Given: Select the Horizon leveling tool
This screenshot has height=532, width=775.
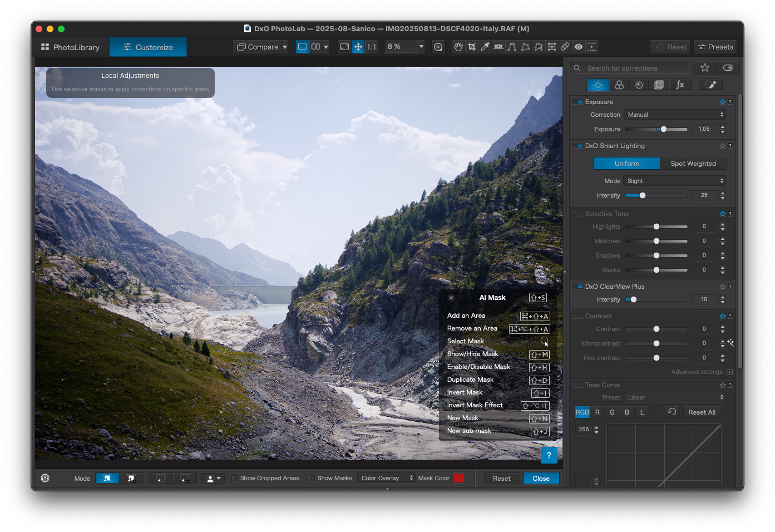Looking at the screenshot, I should 498,47.
